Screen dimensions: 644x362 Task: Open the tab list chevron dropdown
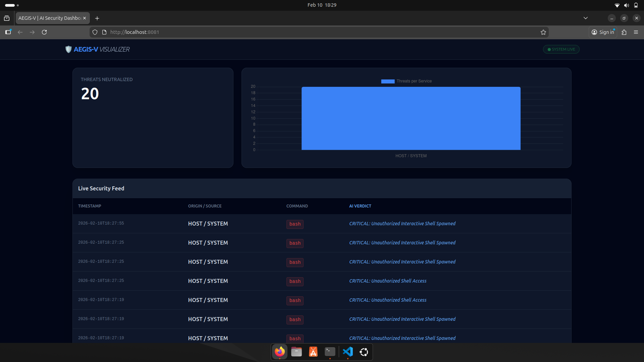(x=586, y=18)
